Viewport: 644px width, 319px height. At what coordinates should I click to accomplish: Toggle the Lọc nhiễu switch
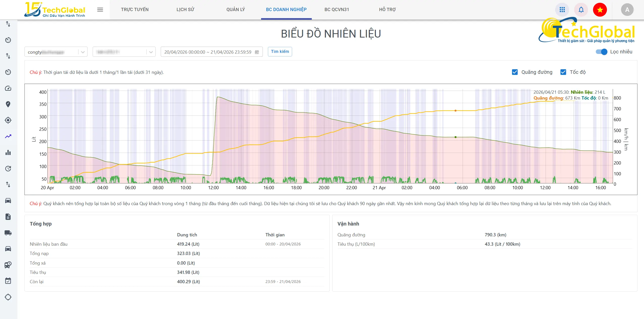[601, 52]
